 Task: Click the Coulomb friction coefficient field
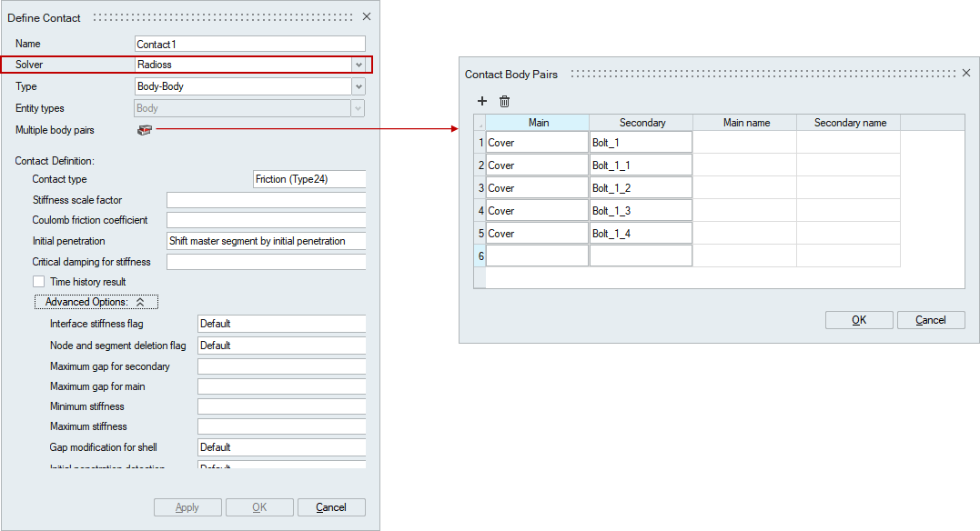click(266, 220)
